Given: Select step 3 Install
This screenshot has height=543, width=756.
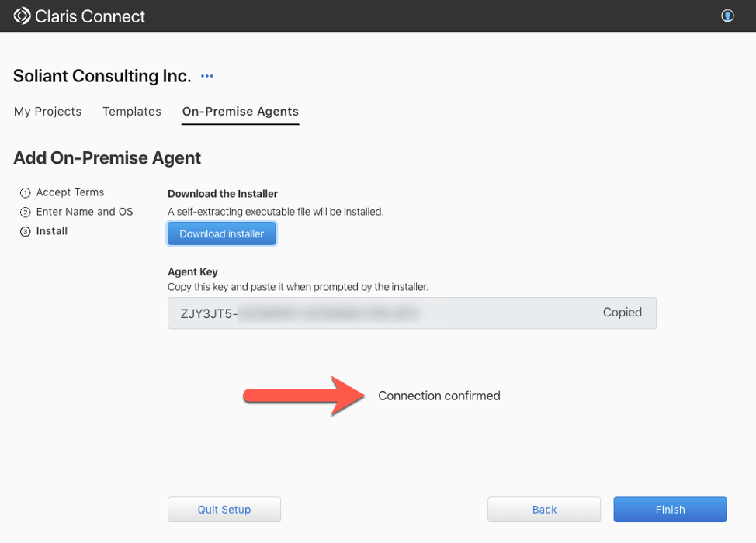Looking at the screenshot, I should tap(43, 231).
